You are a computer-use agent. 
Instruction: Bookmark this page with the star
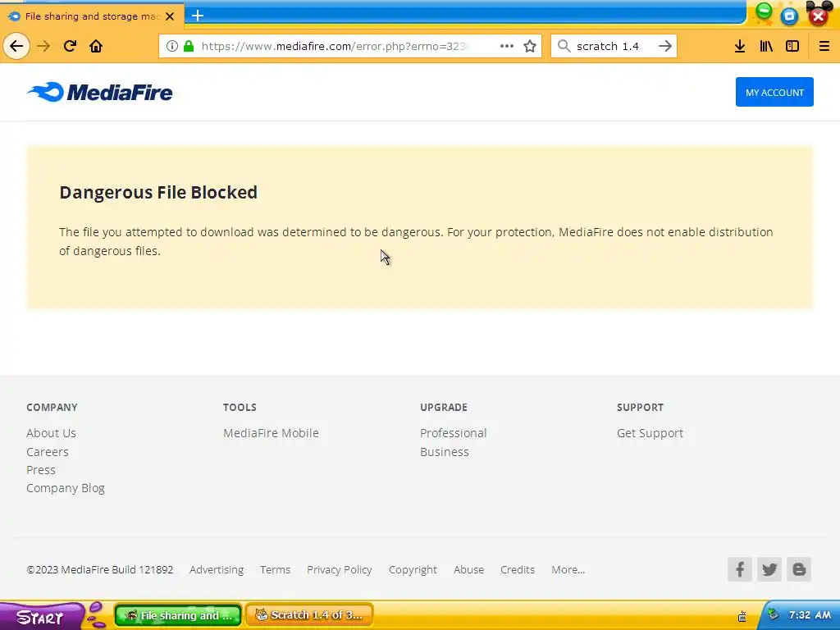(530, 46)
